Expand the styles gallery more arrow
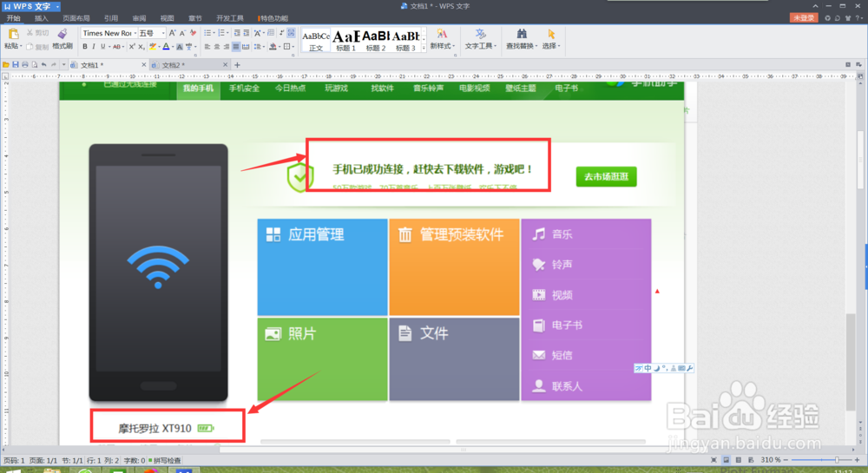 click(x=424, y=49)
